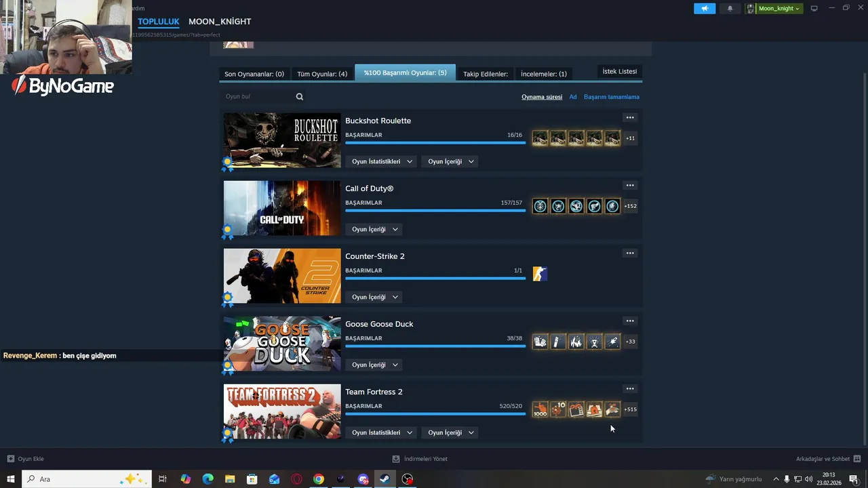The image size is (868, 488).
Task: Expand Buckshot Roulette Oyun İstatistikleri dropdown
Action: click(382, 161)
